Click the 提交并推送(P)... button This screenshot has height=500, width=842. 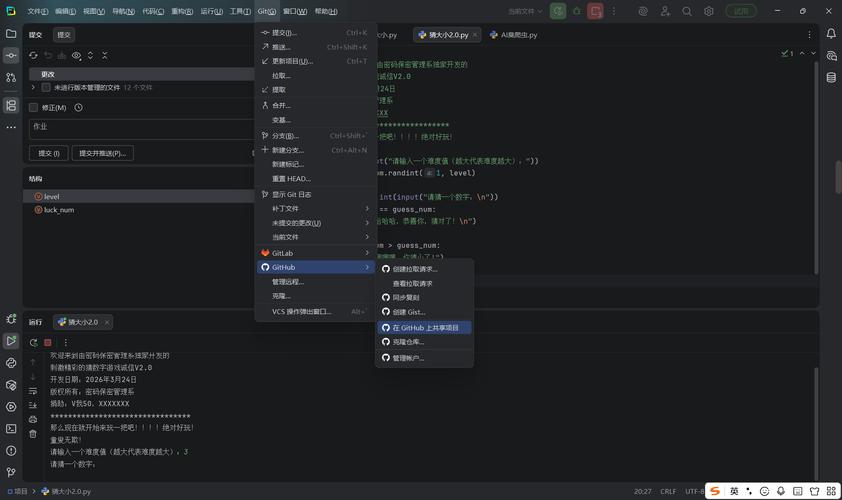point(103,153)
